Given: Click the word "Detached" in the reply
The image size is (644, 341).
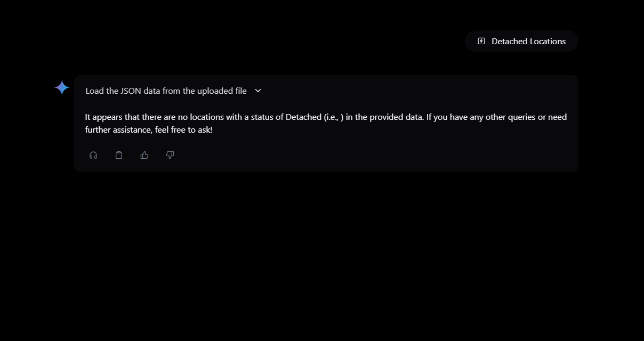Looking at the screenshot, I should 303,117.
